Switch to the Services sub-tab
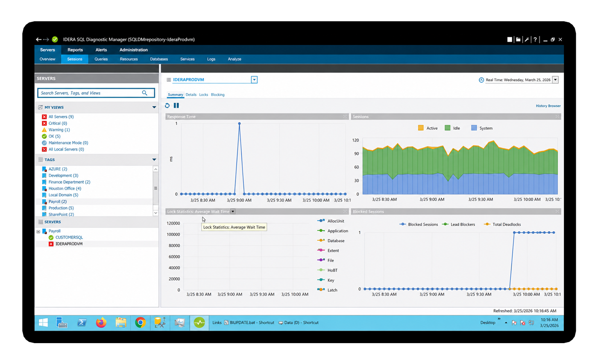Screen dimensions: 598x364 coord(188,59)
